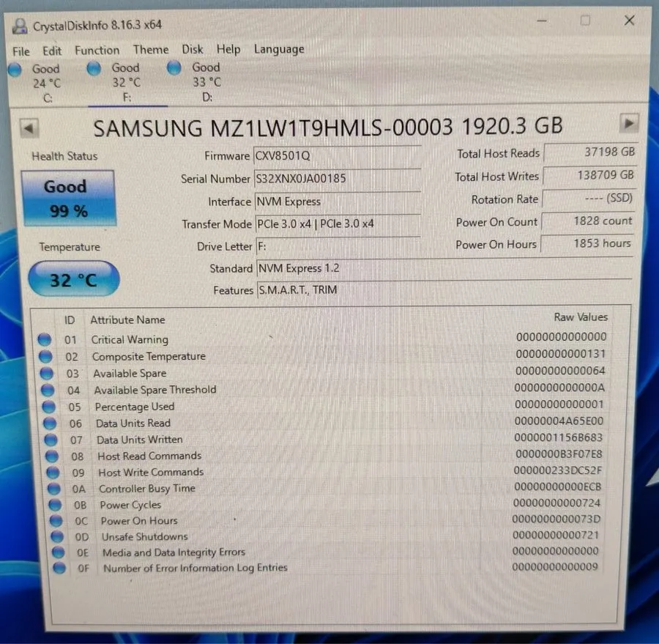Viewport: 659px width, 644px height.
Task: Click the Transfer Mode PCIe 3.0 x4 field
Action: point(338,223)
